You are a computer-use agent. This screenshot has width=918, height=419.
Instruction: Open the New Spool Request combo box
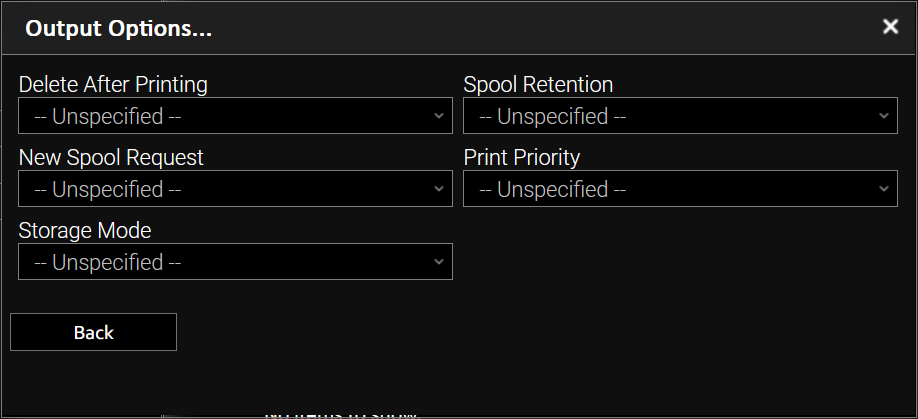235,189
